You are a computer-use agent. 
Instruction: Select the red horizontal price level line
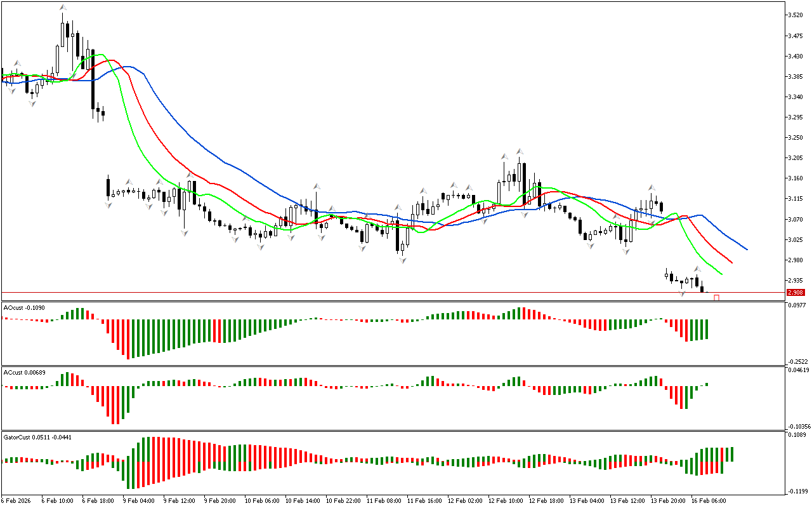tap(381, 293)
